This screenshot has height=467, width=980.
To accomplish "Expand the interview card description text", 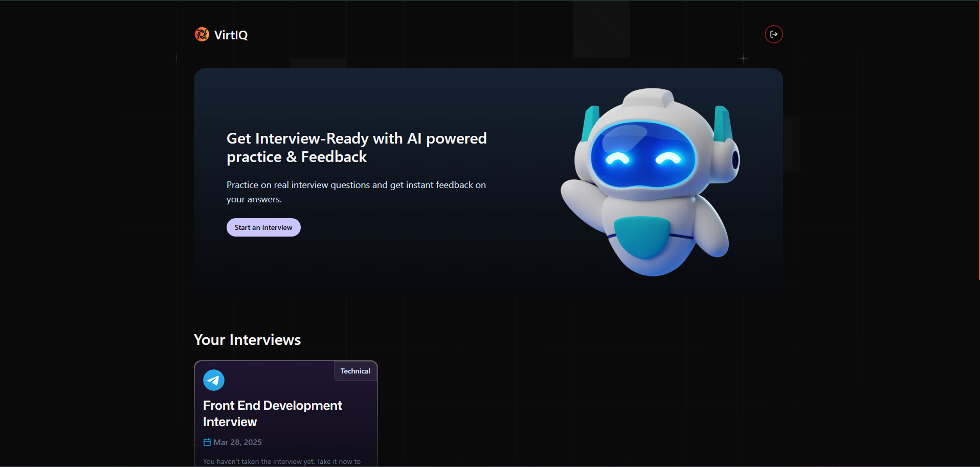I will pos(282,461).
